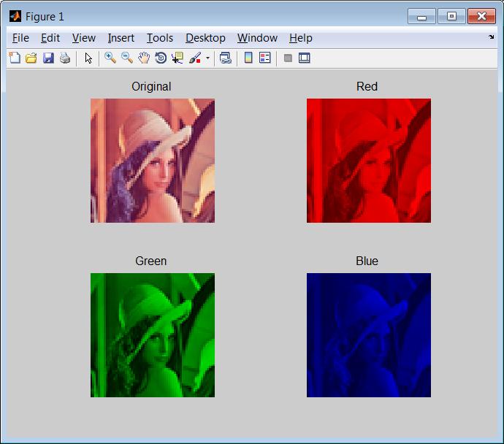Minimize the Figure 1 window

point(421,16)
